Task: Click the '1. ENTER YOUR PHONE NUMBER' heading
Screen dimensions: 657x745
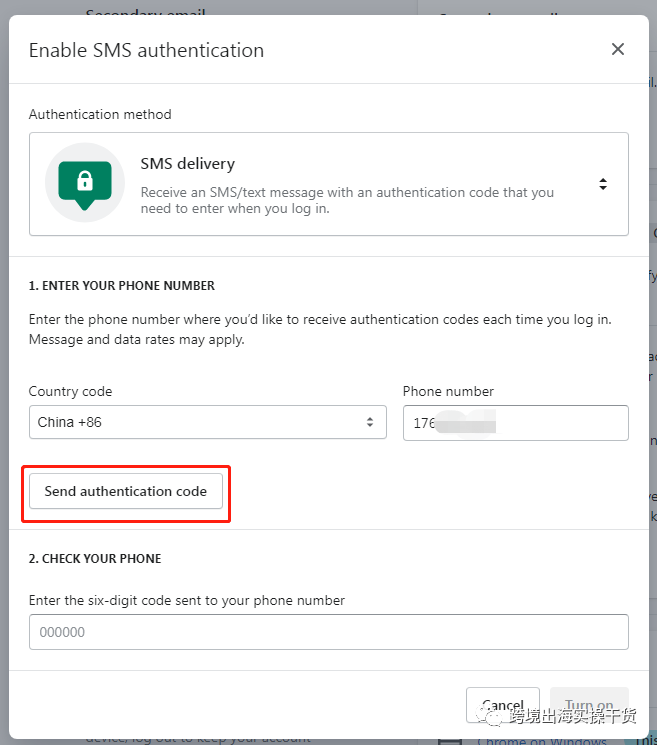Action: [x=122, y=286]
